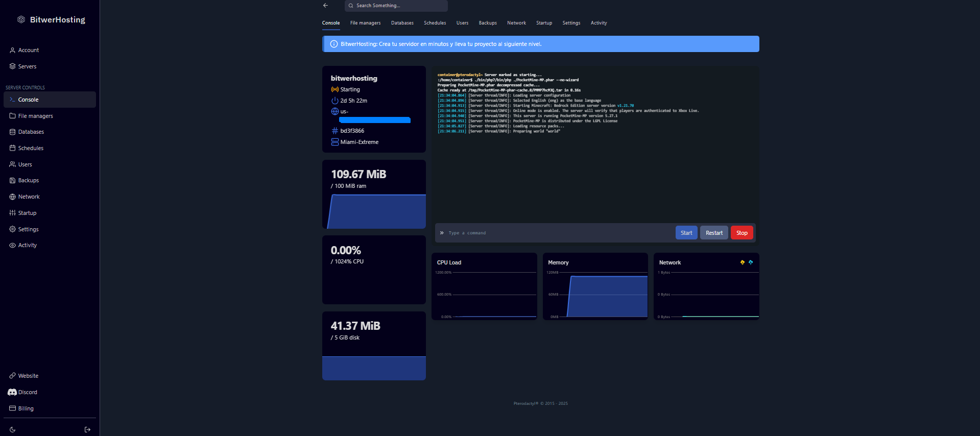Open the File managers tab
This screenshot has height=436, width=980.
coord(366,23)
